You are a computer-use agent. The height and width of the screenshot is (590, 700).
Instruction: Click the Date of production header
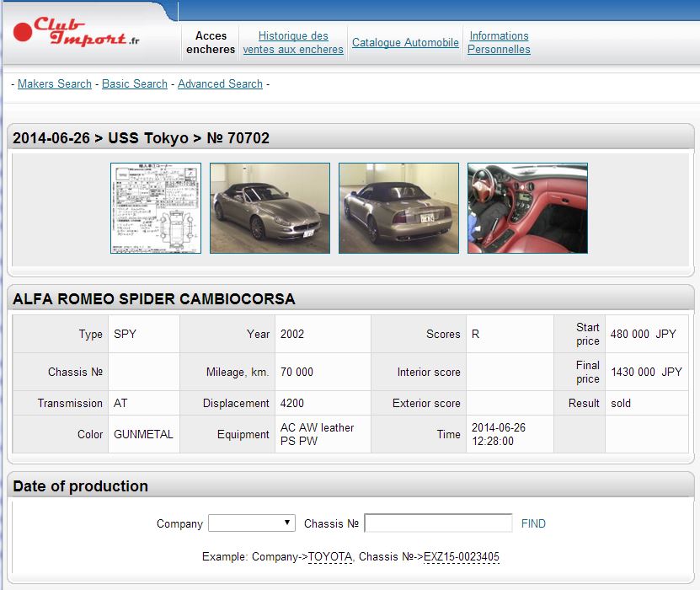coord(81,486)
